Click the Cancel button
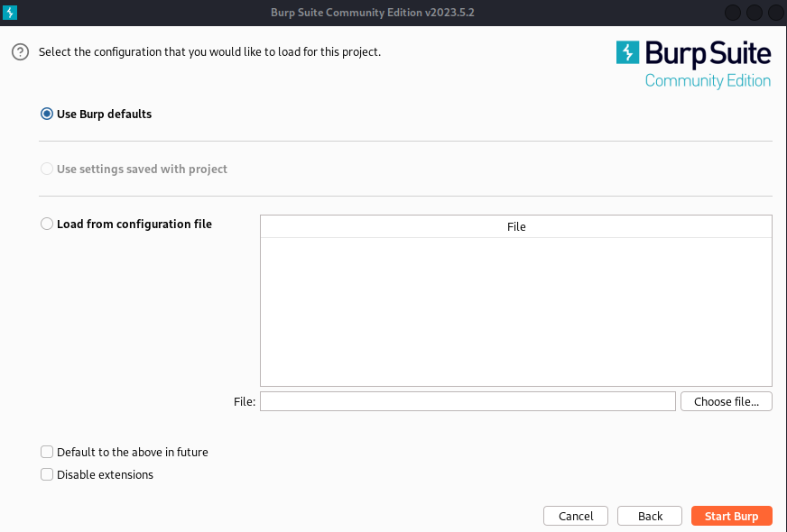Viewport: 787px width, 532px height. pyautogui.click(x=576, y=516)
